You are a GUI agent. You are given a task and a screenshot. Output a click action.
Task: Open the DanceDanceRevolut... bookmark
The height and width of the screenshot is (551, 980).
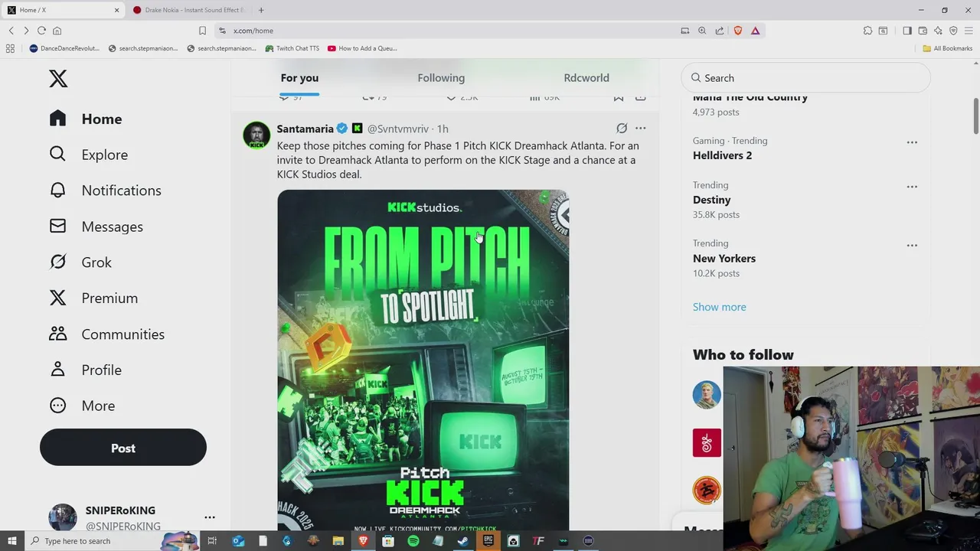tap(64, 48)
